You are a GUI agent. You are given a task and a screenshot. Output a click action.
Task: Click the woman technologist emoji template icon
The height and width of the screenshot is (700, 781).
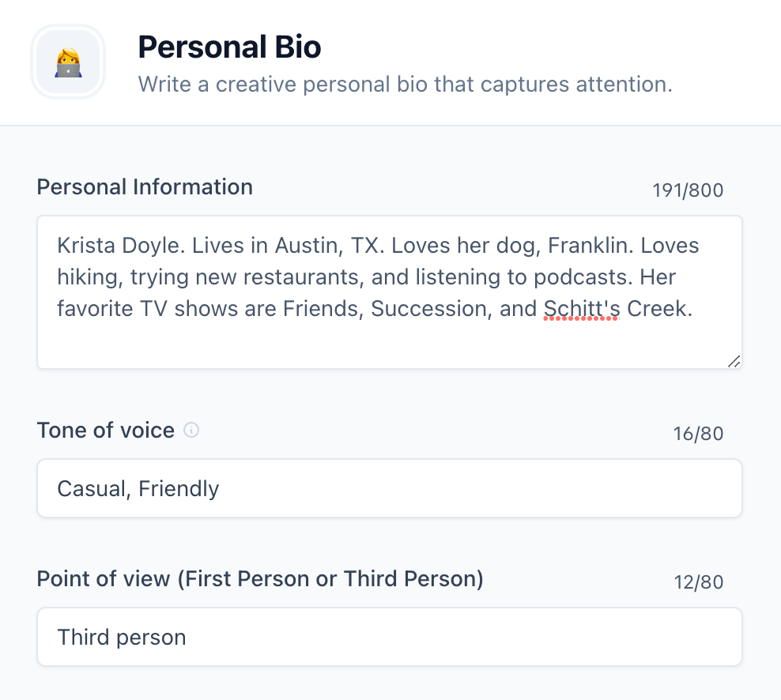click(x=68, y=61)
